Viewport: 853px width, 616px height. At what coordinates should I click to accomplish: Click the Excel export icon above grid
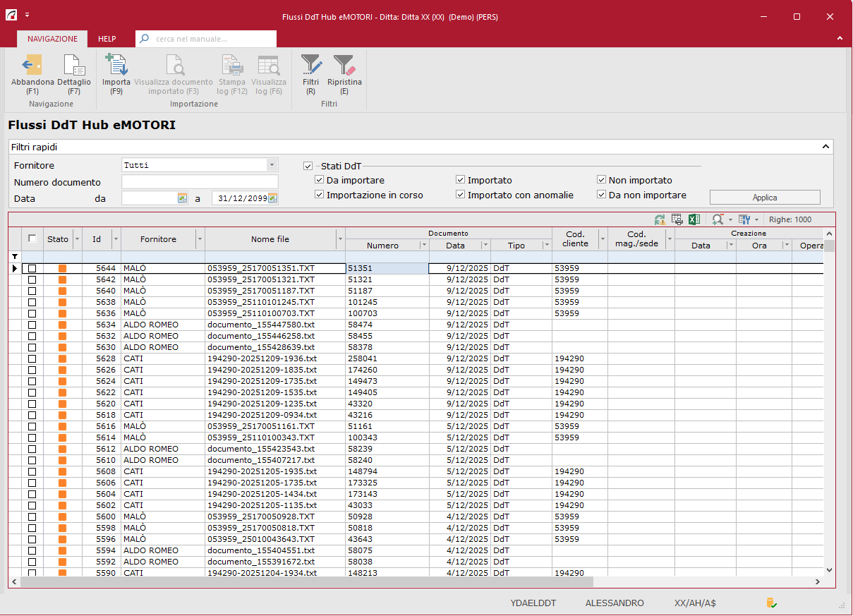(694, 219)
